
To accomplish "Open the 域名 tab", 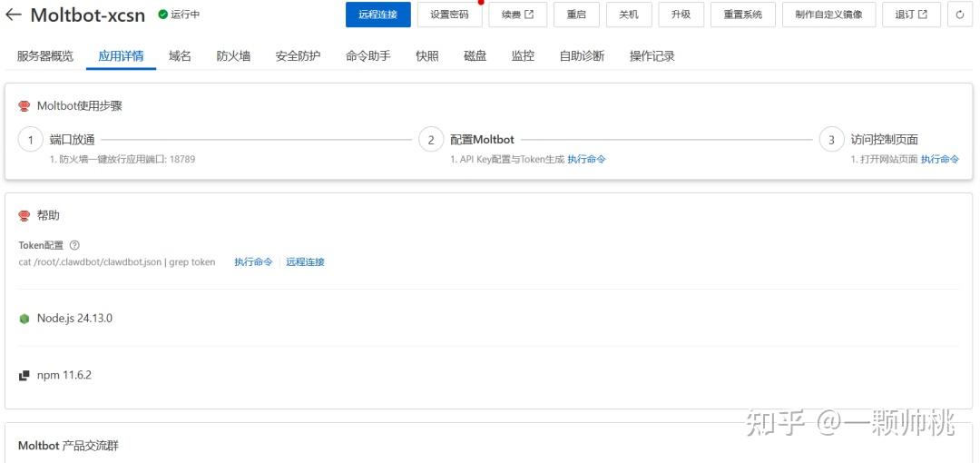I will (x=180, y=55).
